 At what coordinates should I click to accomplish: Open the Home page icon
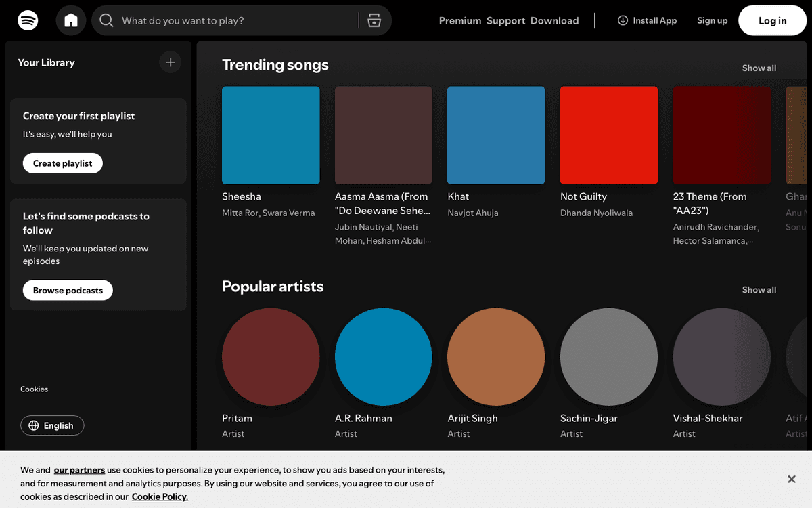pyautogui.click(x=70, y=20)
